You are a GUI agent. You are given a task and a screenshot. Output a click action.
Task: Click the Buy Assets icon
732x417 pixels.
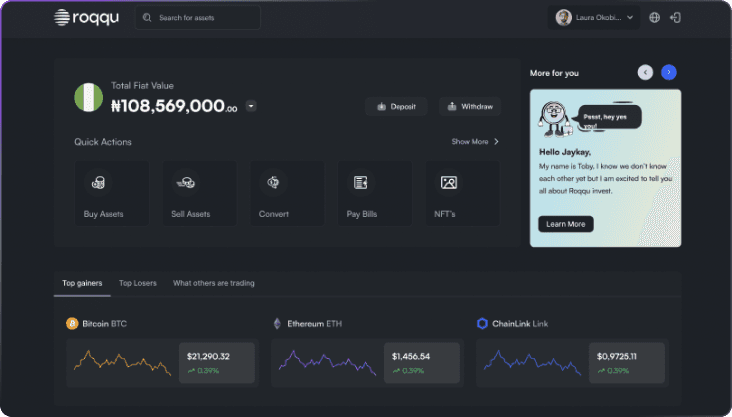coord(98,183)
